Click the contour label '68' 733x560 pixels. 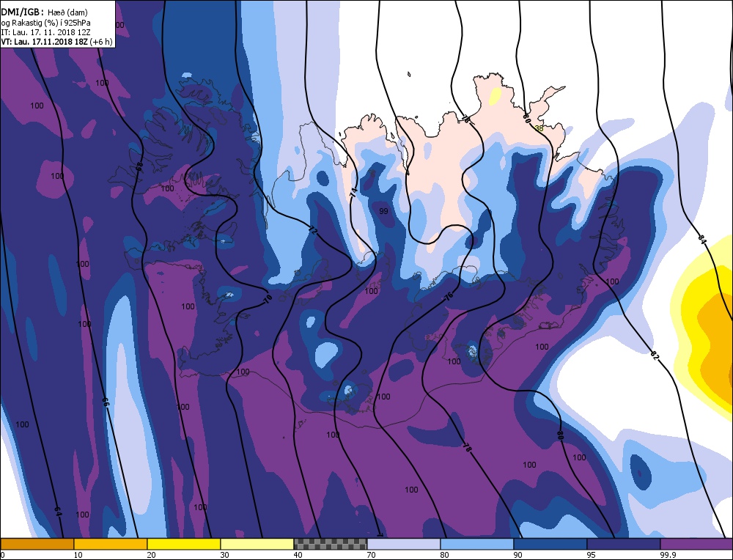[139, 167]
